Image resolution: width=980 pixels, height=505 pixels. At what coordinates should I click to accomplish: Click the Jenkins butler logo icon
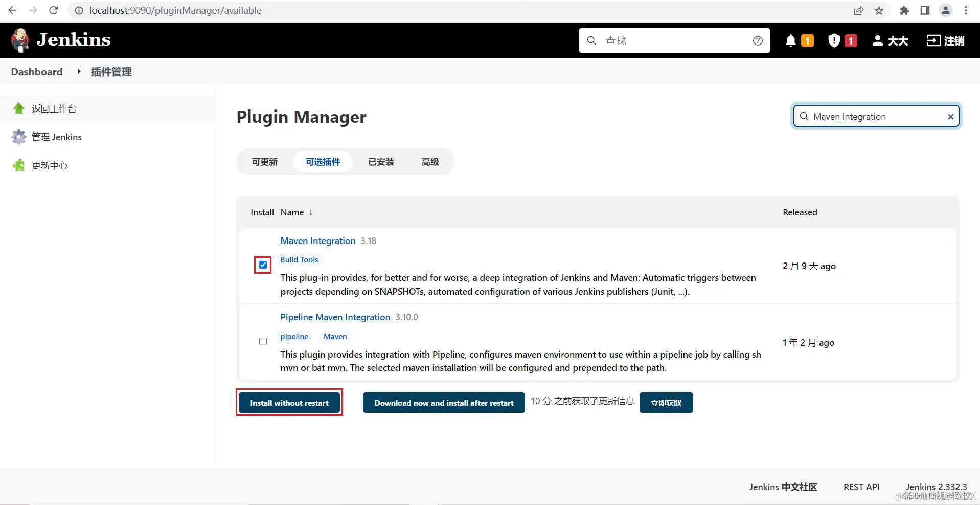pos(20,40)
